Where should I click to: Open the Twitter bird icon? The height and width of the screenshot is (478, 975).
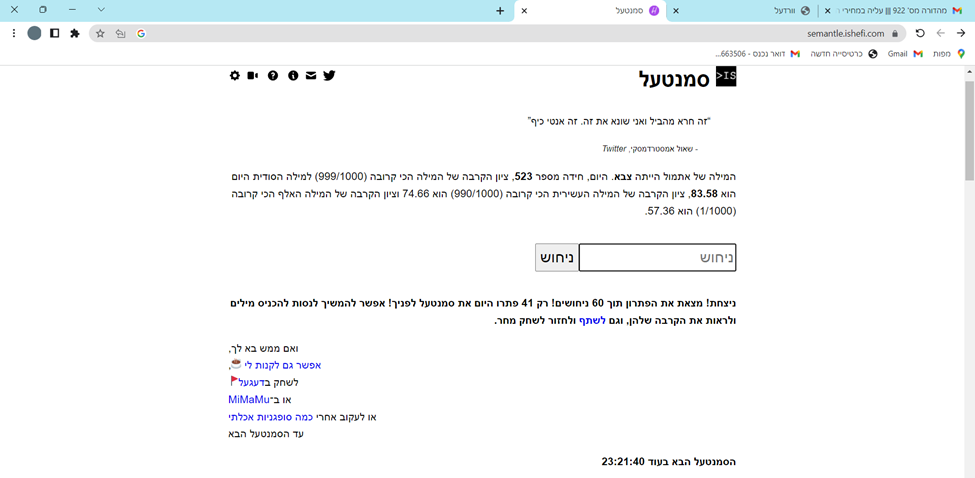[329, 75]
